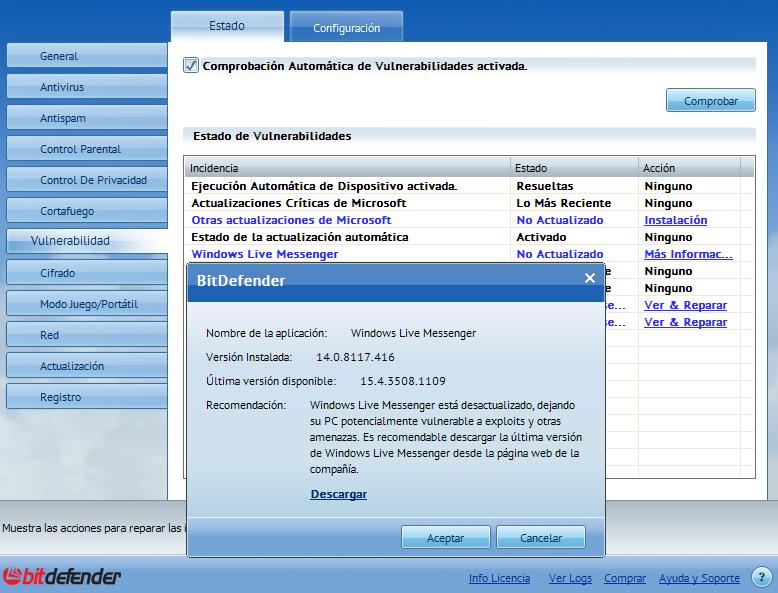Image resolution: width=778 pixels, height=593 pixels.
Task: Switch to the Estado tab
Action: coord(227,26)
